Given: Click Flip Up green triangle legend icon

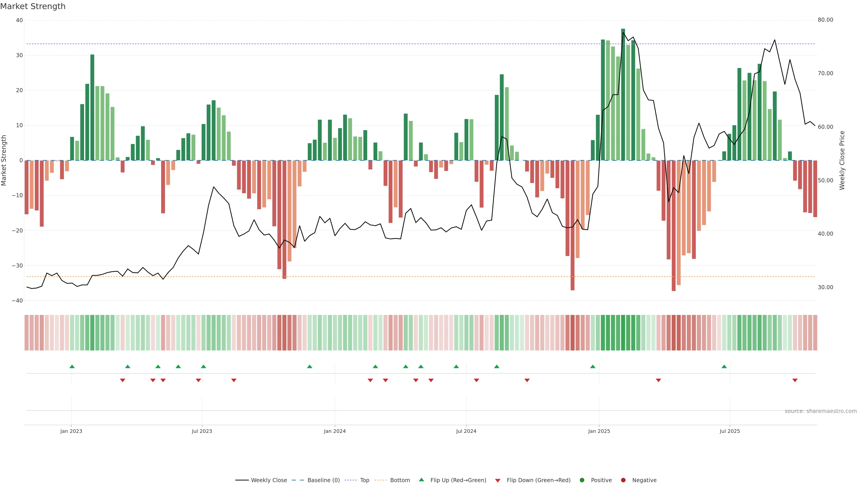Looking at the screenshot, I should pyautogui.click(x=421, y=480).
